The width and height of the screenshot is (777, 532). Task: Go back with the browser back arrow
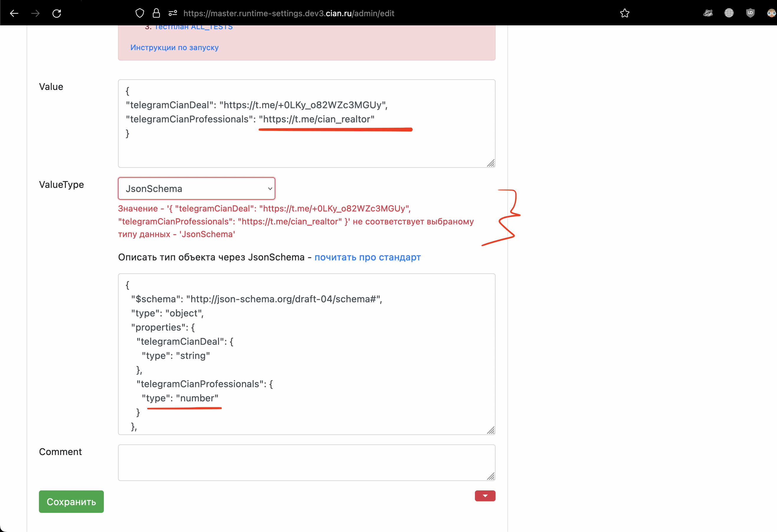[x=14, y=13]
